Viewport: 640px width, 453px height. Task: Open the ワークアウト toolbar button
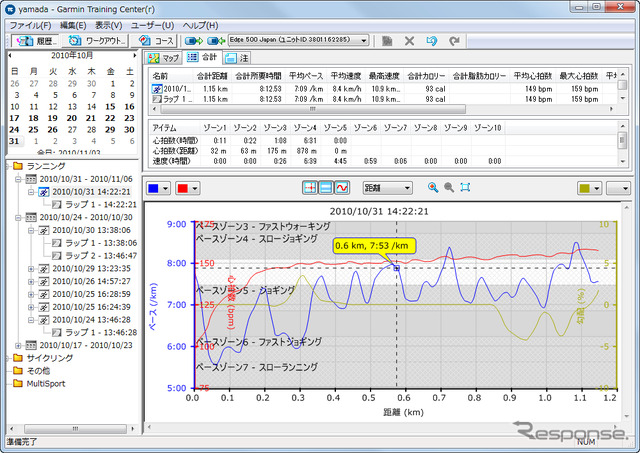tap(97, 41)
